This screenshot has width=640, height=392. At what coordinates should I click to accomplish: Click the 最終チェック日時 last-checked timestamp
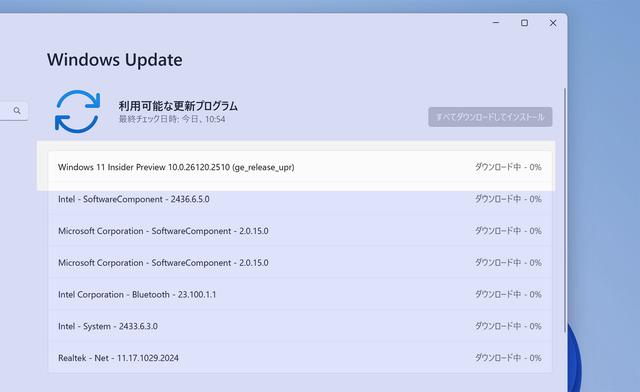[172, 119]
